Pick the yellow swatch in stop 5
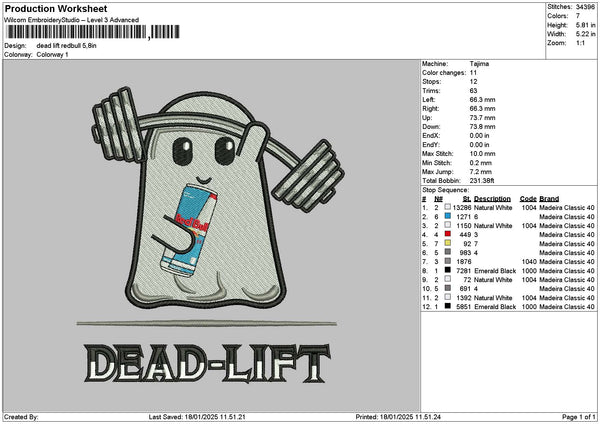The height and width of the screenshot is (424, 600). pos(447,243)
